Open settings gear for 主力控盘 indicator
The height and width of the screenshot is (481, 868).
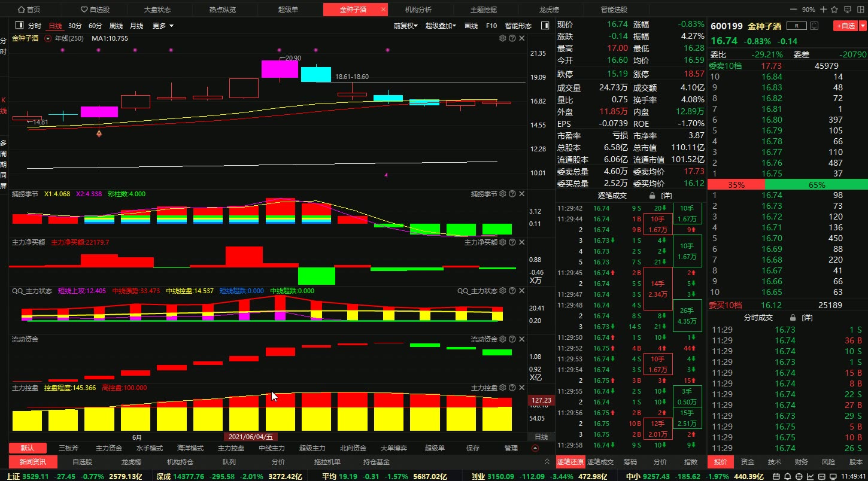click(503, 388)
